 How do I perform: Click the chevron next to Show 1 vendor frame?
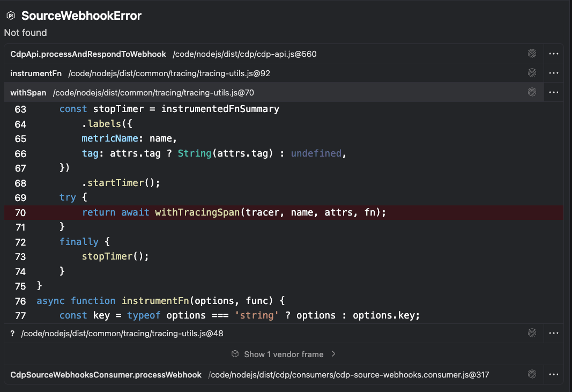point(333,354)
